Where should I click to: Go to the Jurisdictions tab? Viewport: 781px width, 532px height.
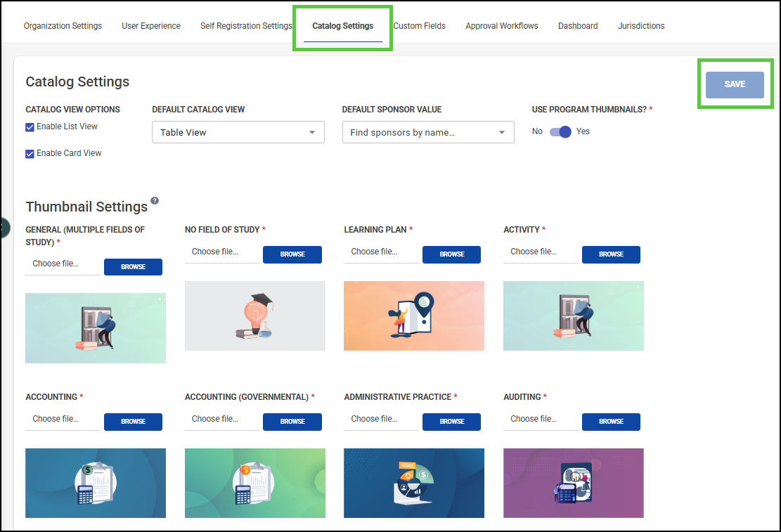(x=641, y=26)
